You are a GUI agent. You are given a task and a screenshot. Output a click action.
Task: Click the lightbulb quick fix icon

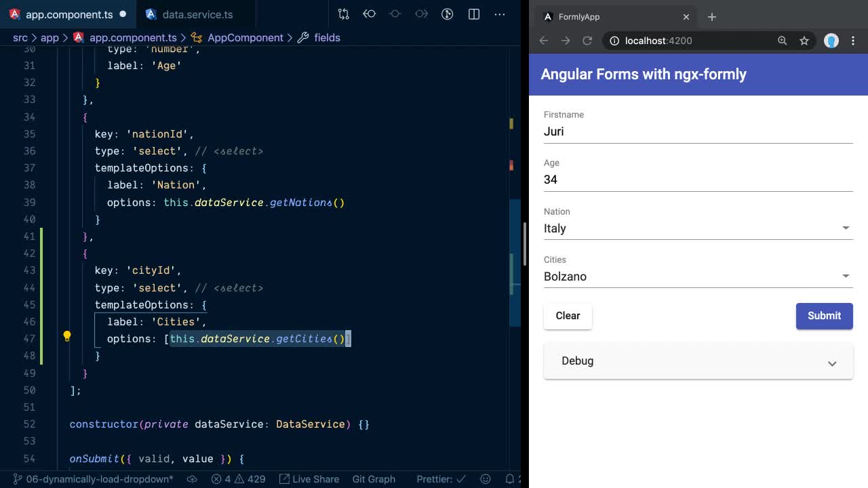[67, 336]
